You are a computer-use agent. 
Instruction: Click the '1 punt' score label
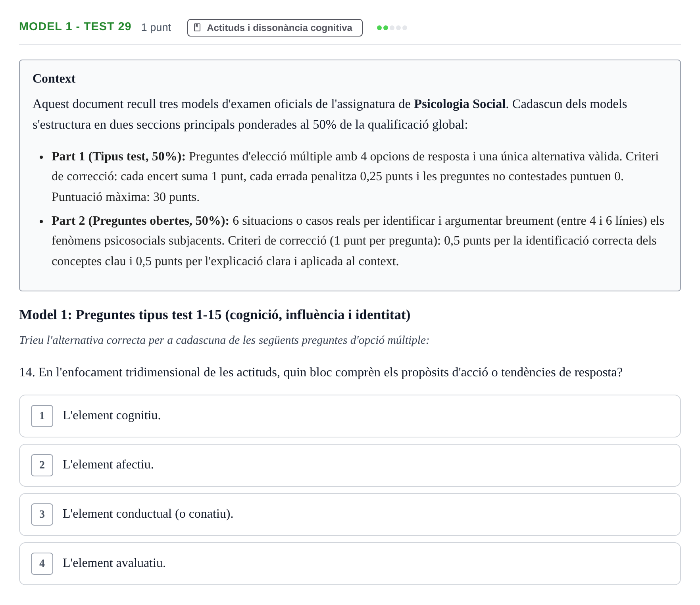[x=156, y=27]
